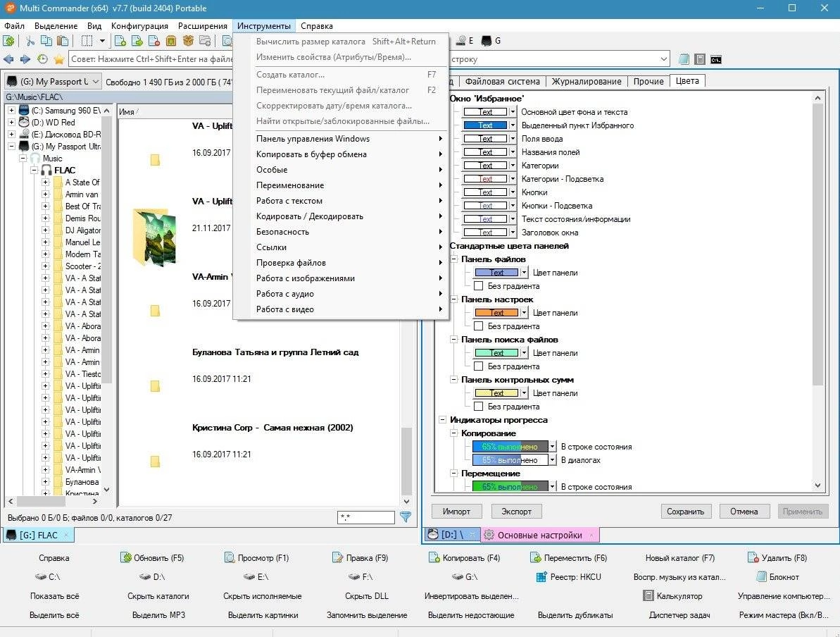This screenshot has height=637, width=840.
Task: Click the drive G external disk icon
Action: [487, 41]
